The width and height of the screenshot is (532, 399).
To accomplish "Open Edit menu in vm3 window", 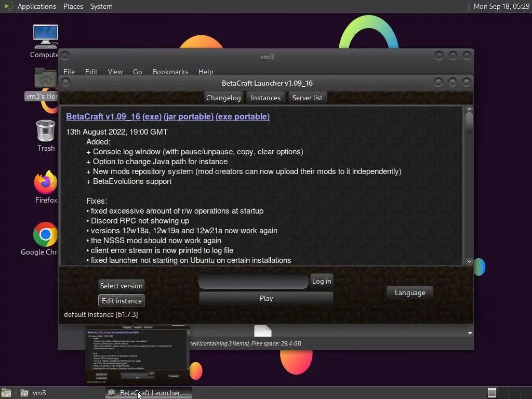I will [91, 72].
